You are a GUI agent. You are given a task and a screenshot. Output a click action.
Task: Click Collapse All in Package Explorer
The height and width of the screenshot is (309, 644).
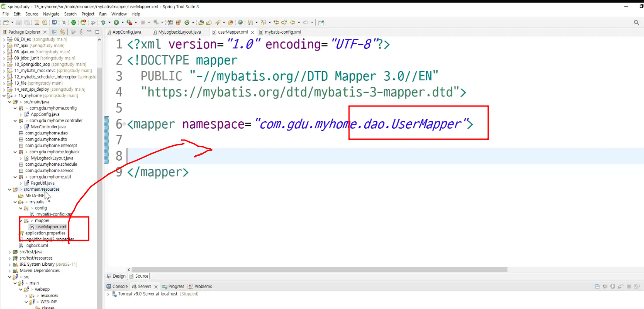[x=55, y=32]
